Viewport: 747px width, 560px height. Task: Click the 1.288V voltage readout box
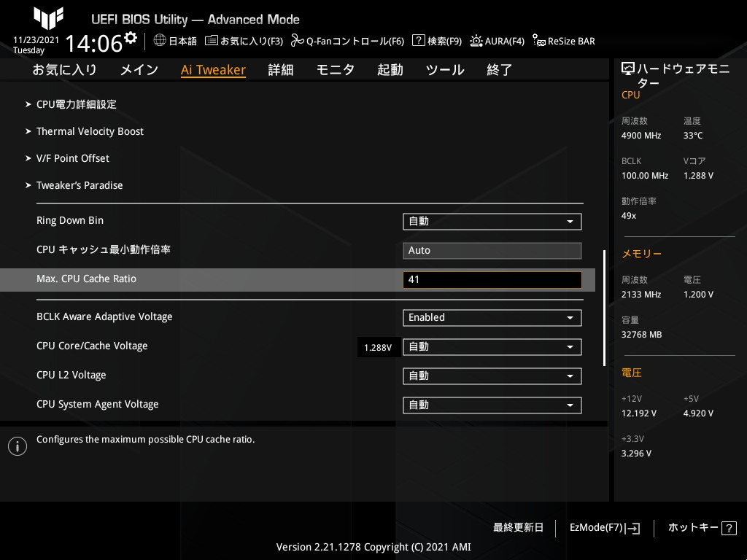pyautogui.click(x=378, y=348)
